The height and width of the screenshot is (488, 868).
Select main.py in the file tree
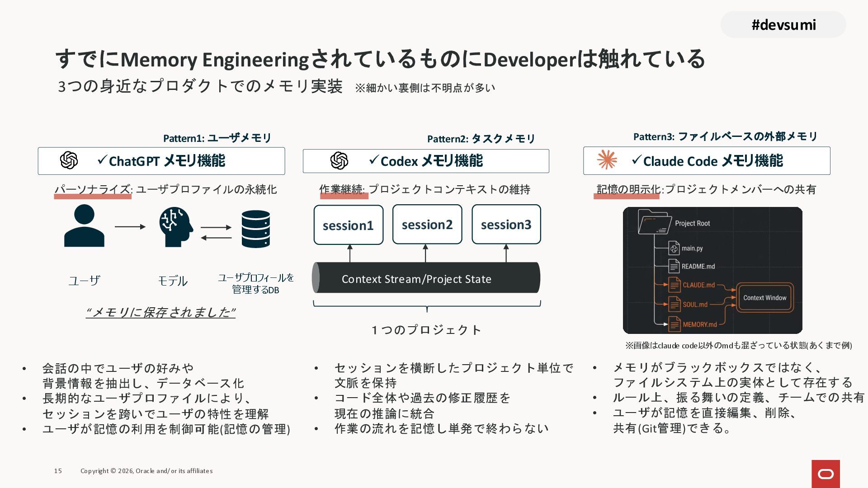pos(692,249)
